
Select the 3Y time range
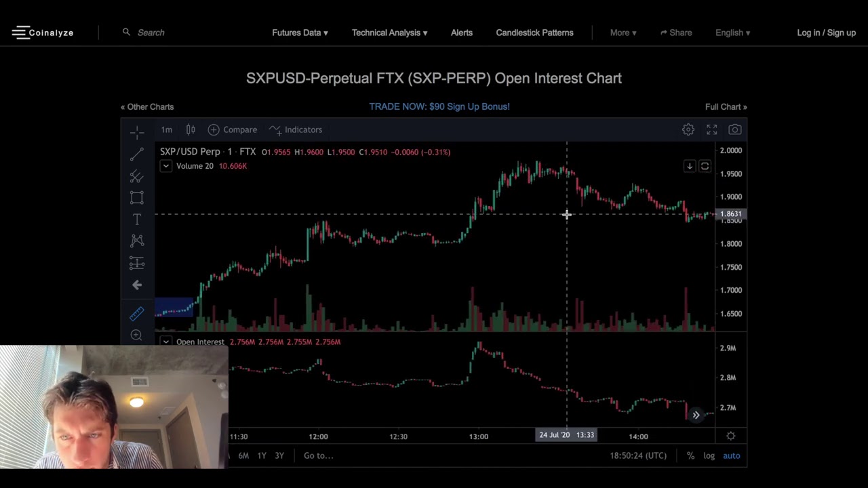click(x=279, y=455)
